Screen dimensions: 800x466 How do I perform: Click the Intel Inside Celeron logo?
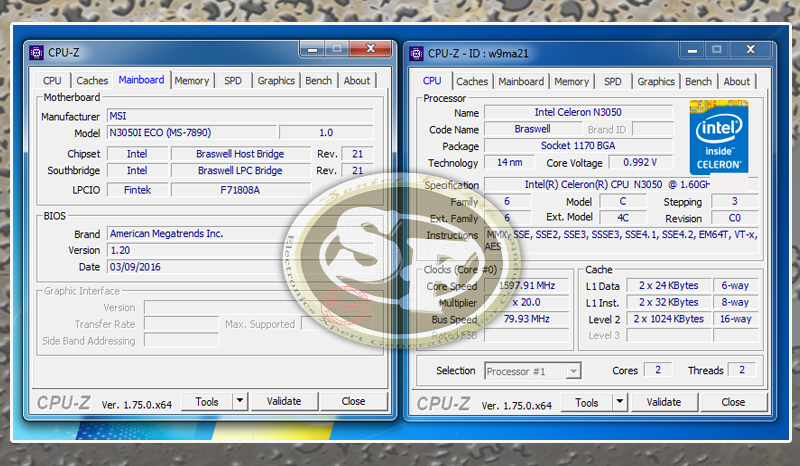click(718, 137)
